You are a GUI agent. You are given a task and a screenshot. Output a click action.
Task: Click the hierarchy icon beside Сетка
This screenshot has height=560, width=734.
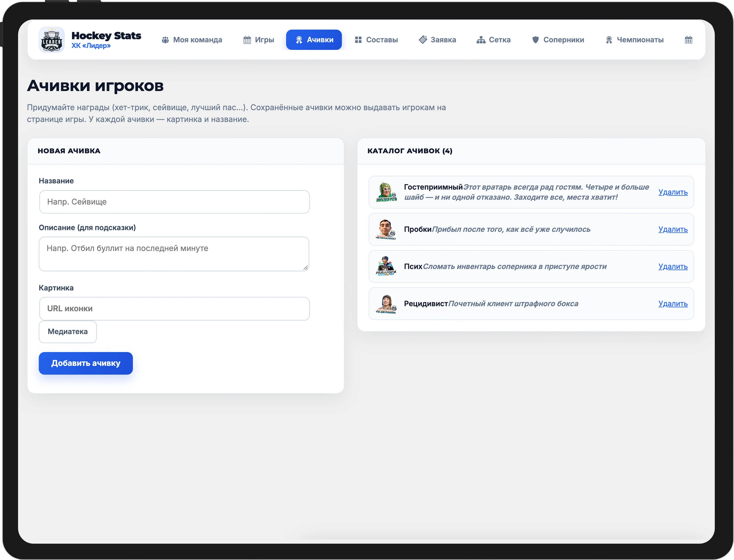click(x=481, y=40)
